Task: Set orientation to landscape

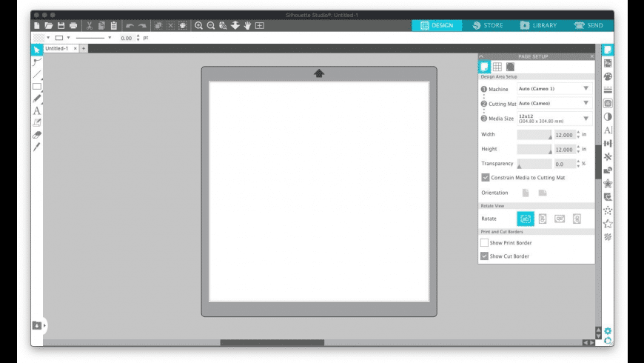Action: coord(543,193)
